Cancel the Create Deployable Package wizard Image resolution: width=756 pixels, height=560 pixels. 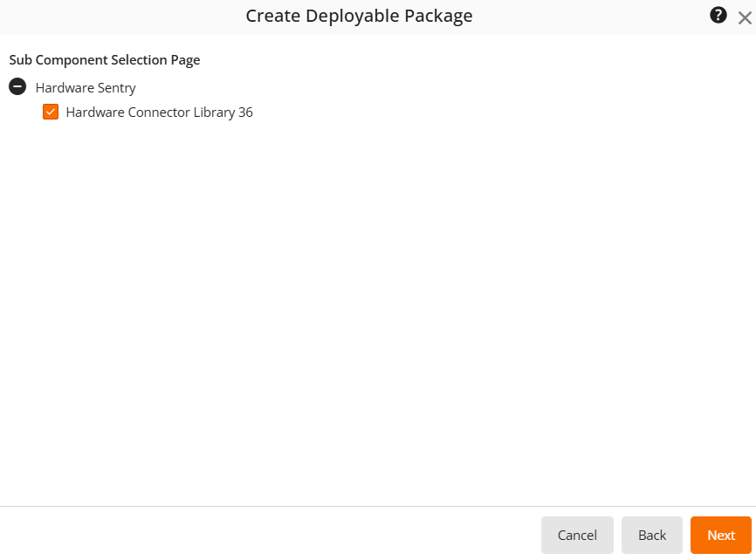point(577,535)
